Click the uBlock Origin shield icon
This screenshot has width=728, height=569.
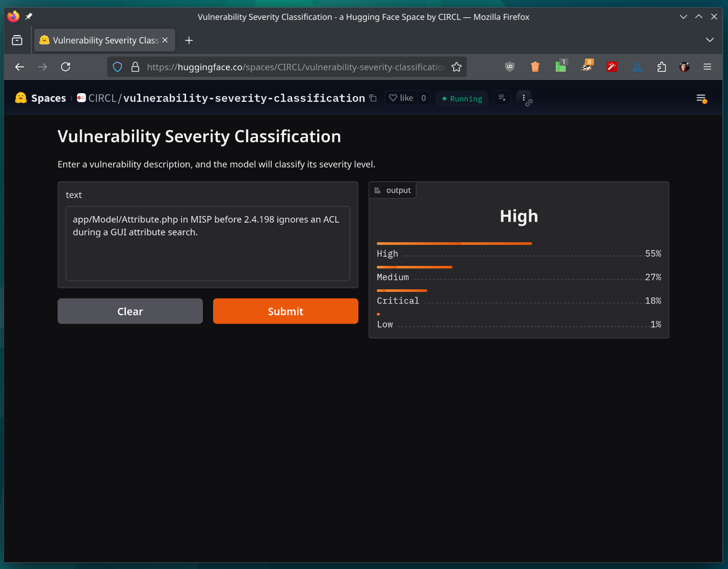pyautogui.click(x=509, y=67)
